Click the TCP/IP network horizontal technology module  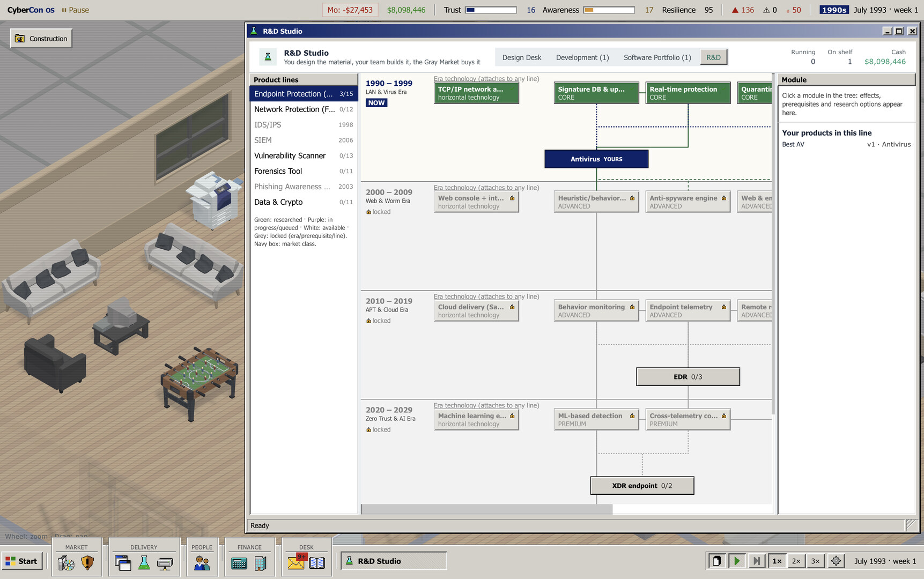(476, 93)
